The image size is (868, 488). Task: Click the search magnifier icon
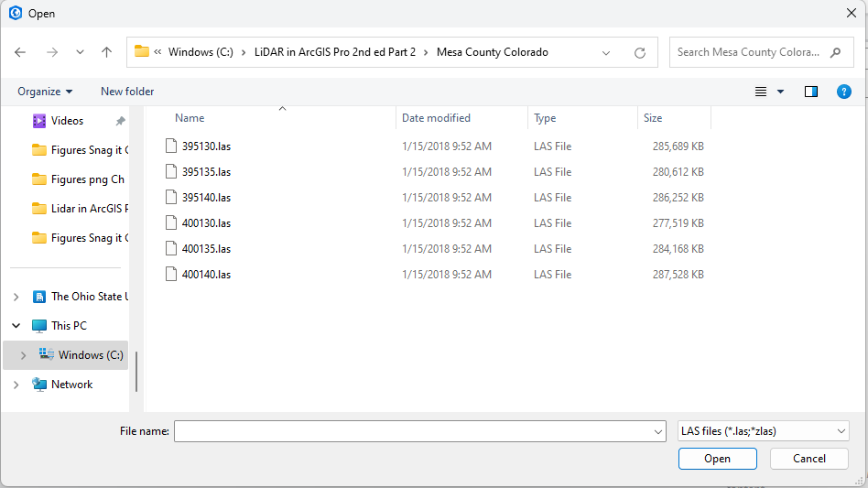(835, 52)
